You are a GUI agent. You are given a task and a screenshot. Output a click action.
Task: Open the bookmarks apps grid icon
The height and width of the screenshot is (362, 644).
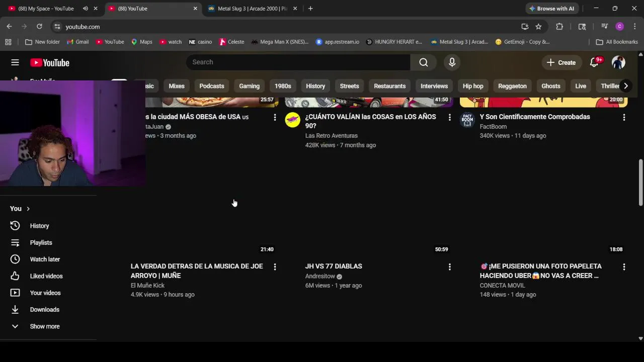coord(8,42)
